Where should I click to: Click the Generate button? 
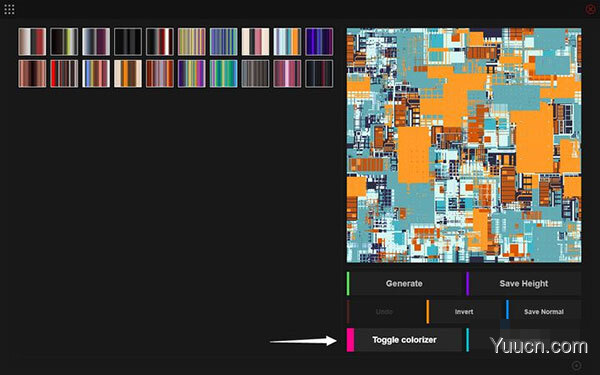[404, 284]
